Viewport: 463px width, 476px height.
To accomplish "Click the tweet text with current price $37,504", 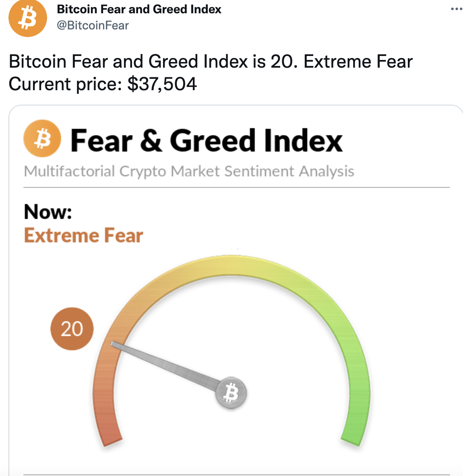I will click(103, 84).
